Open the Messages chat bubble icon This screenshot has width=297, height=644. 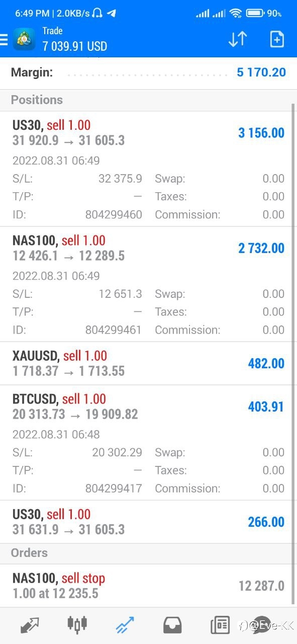click(x=262, y=625)
